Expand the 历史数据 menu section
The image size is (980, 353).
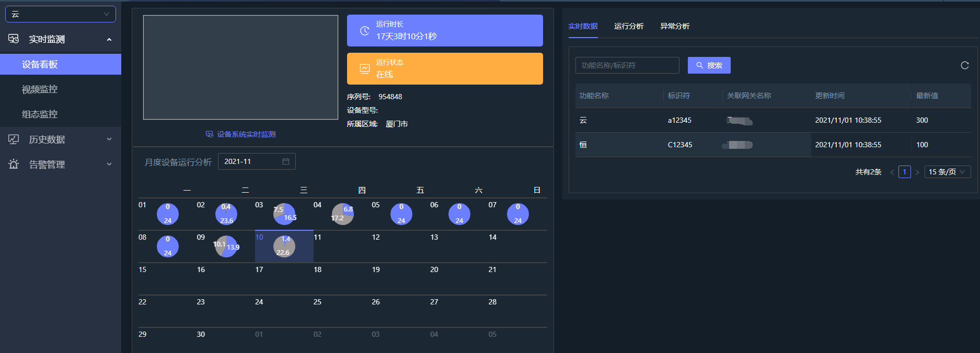(109, 139)
